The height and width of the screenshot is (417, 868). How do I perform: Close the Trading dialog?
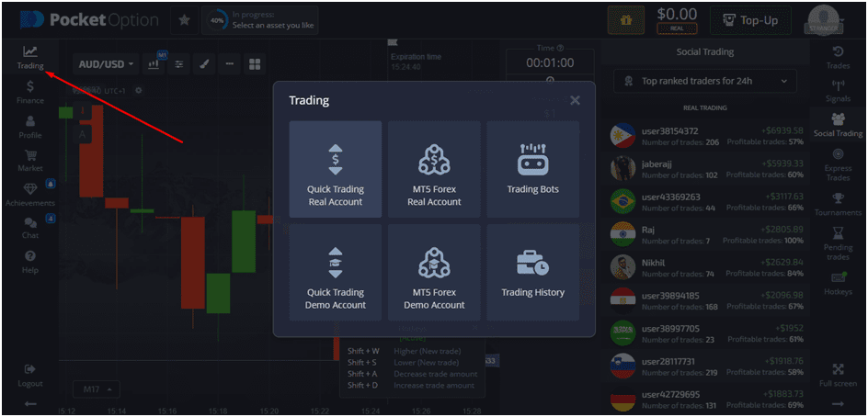pyautogui.click(x=576, y=100)
